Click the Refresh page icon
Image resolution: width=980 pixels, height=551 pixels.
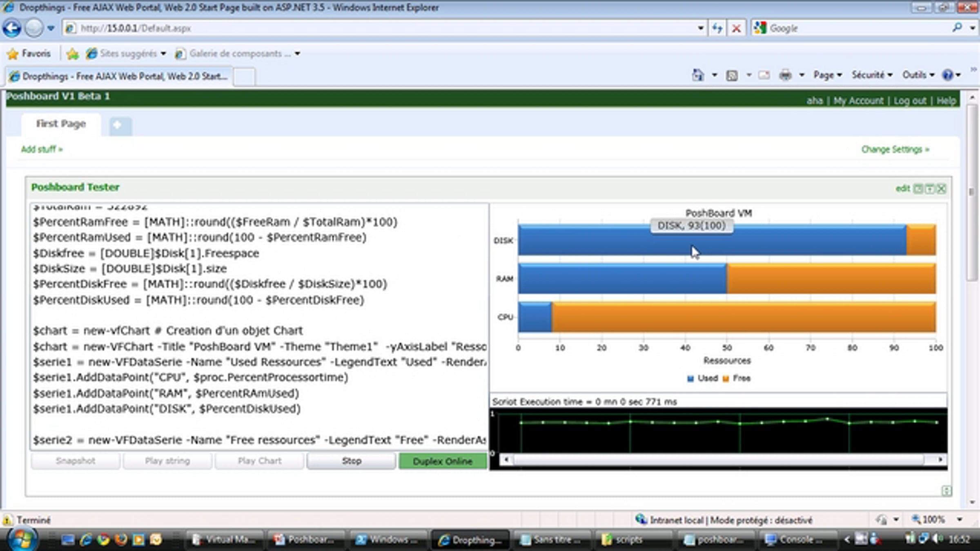717,28
